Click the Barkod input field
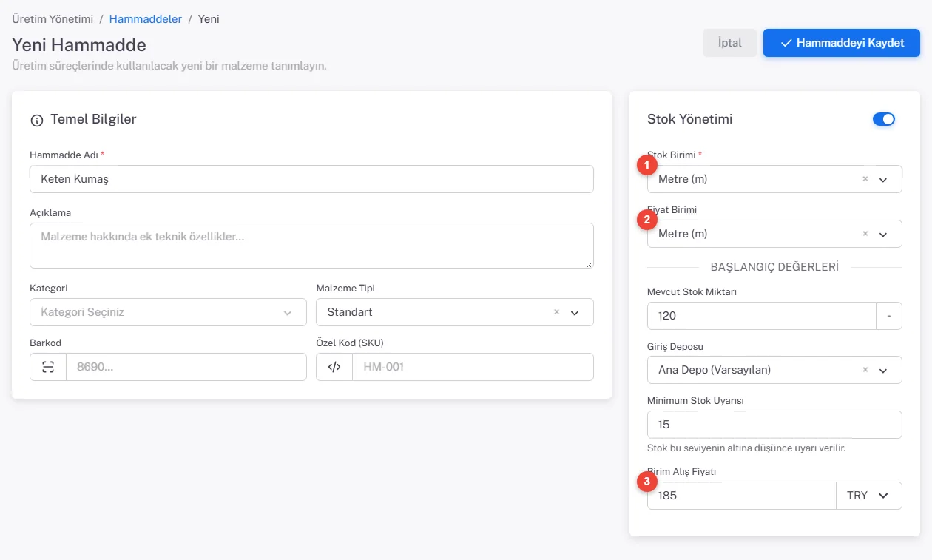932x560 pixels. 186,367
